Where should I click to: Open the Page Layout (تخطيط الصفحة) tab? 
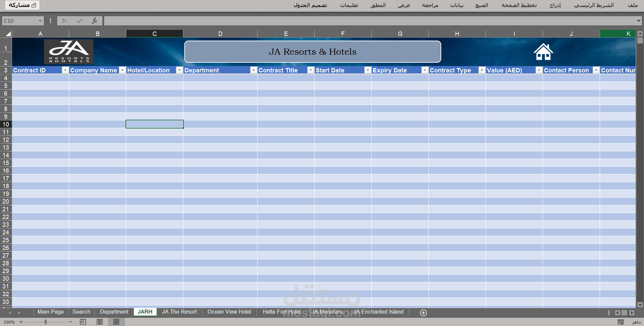coord(519,5)
